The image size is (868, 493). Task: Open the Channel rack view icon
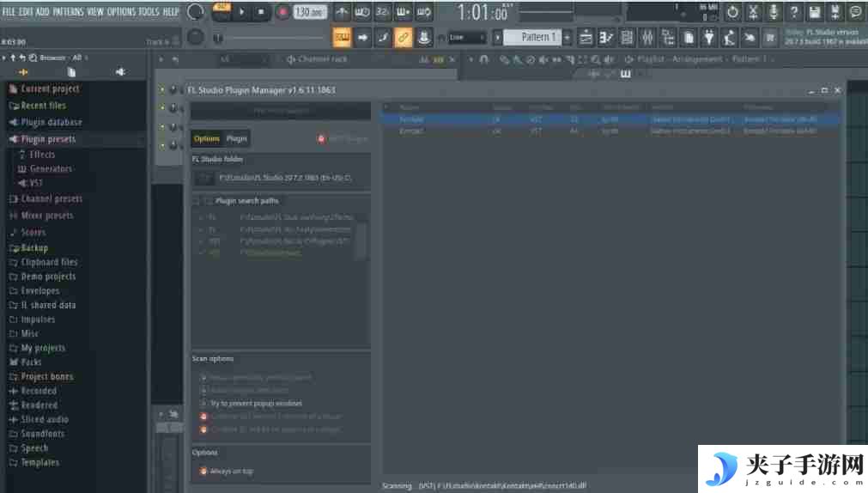[627, 38]
